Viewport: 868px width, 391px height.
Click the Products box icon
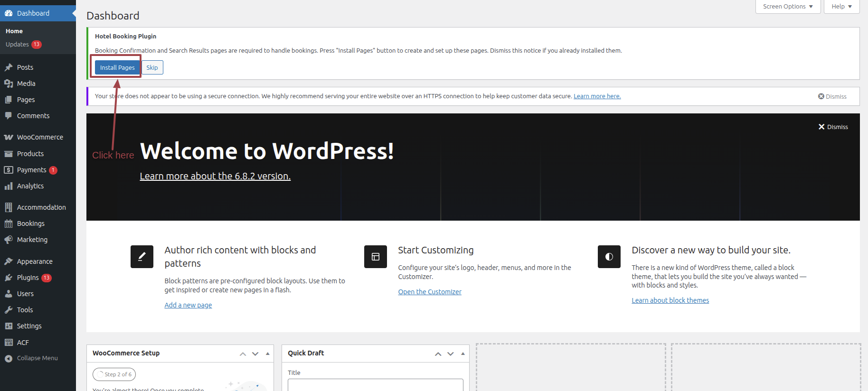tap(9, 154)
